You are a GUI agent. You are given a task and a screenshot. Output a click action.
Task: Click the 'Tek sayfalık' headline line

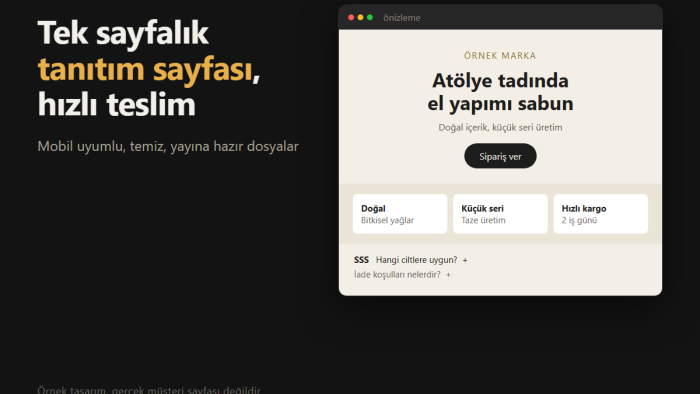123,33
